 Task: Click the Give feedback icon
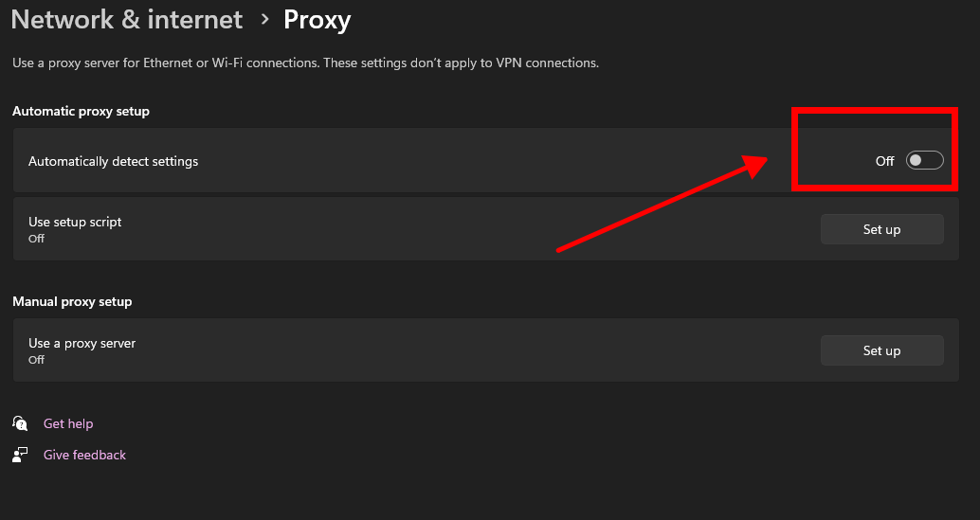click(x=20, y=455)
